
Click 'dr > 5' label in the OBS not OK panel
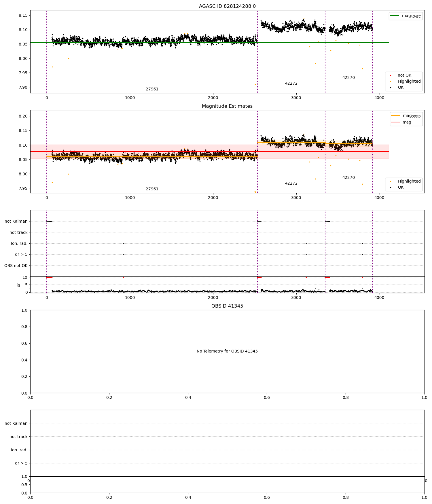point(21,255)
